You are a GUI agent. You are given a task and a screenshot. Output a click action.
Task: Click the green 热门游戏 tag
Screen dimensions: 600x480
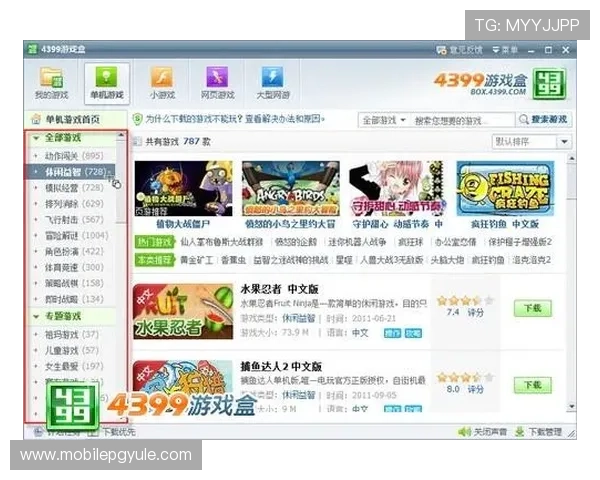pyautogui.click(x=155, y=242)
